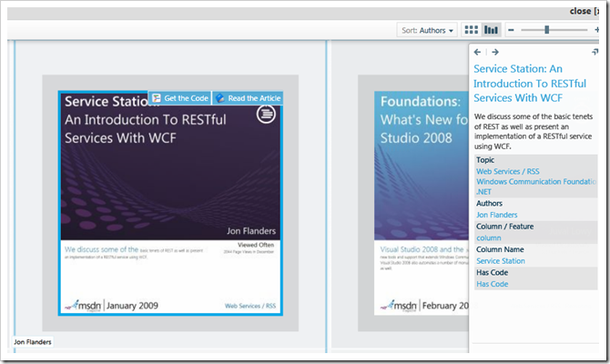Open the Sort: Authors dropdown
The height and width of the screenshot is (364, 610).
[427, 30]
